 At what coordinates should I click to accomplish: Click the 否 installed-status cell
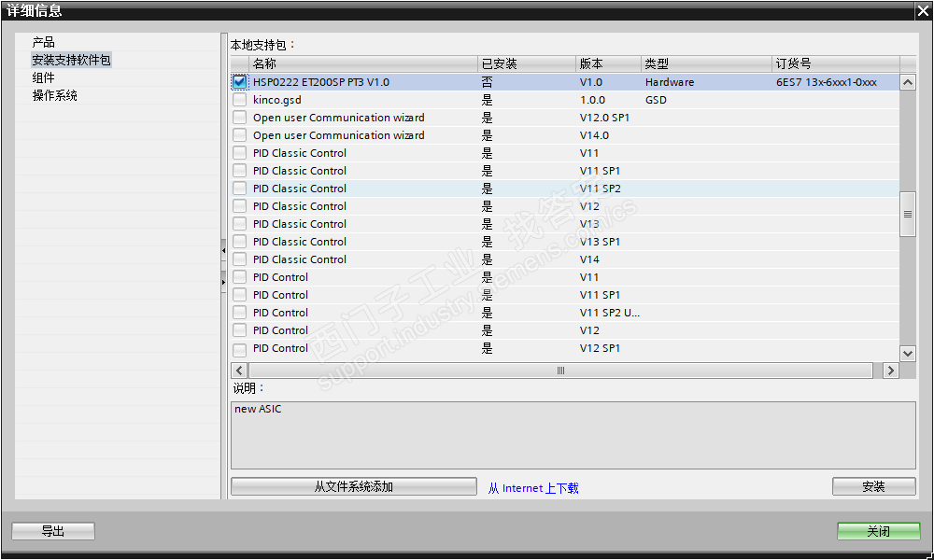488,82
